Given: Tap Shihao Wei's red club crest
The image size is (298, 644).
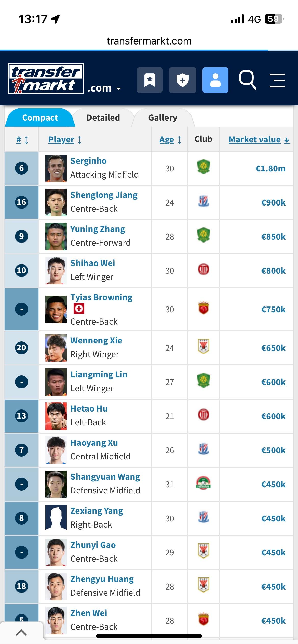Looking at the screenshot, I should [x=204, y=269].
